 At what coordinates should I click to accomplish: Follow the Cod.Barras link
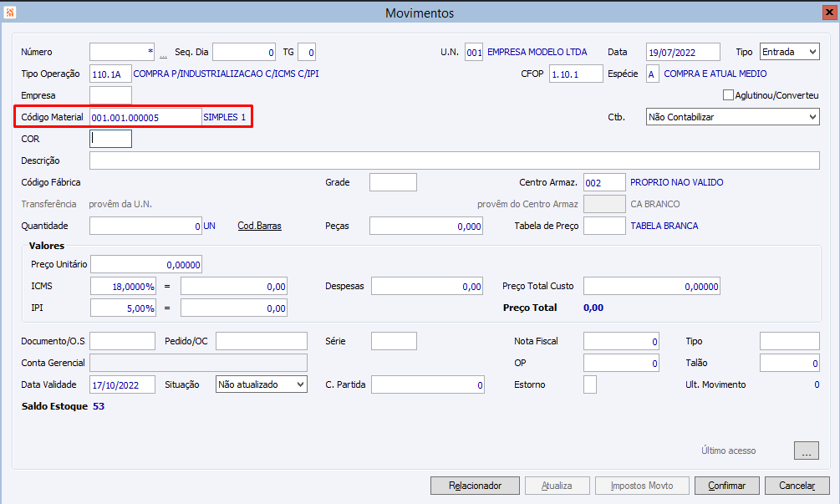click(259, 226)
